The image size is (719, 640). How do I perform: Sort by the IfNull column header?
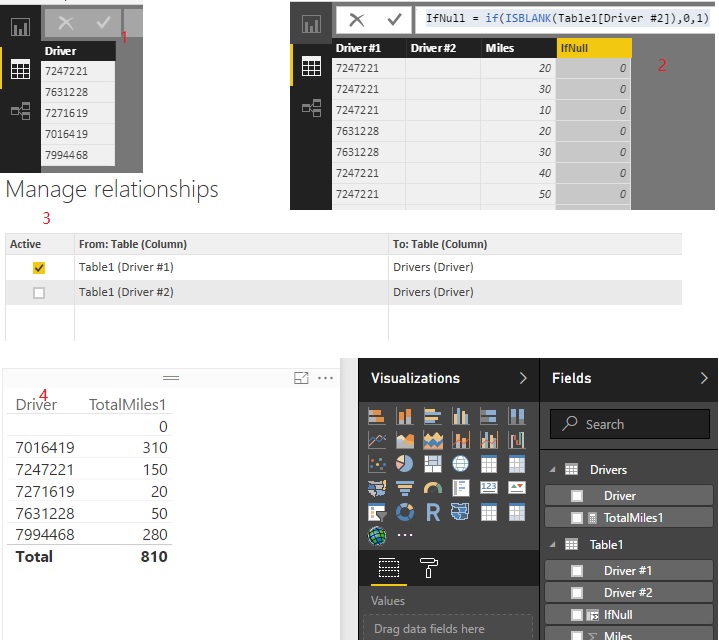[594, 48]
